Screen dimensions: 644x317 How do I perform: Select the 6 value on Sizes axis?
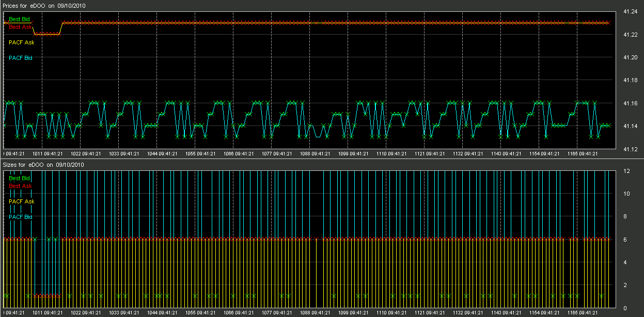(x=625, y=240)
